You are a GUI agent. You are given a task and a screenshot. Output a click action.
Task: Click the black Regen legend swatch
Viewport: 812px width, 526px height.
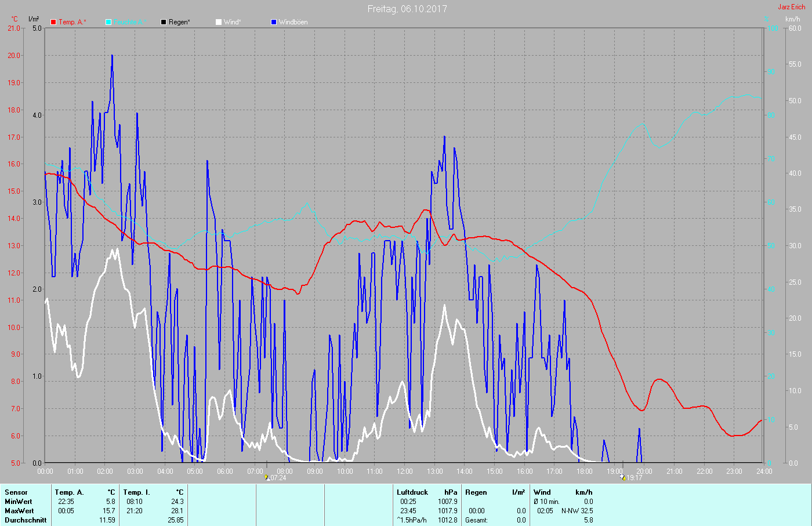pos(164,22)
